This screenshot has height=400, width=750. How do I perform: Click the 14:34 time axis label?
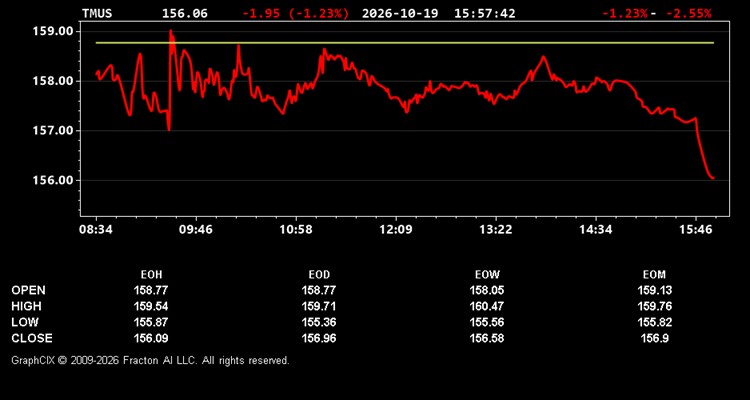coord(596,230)
